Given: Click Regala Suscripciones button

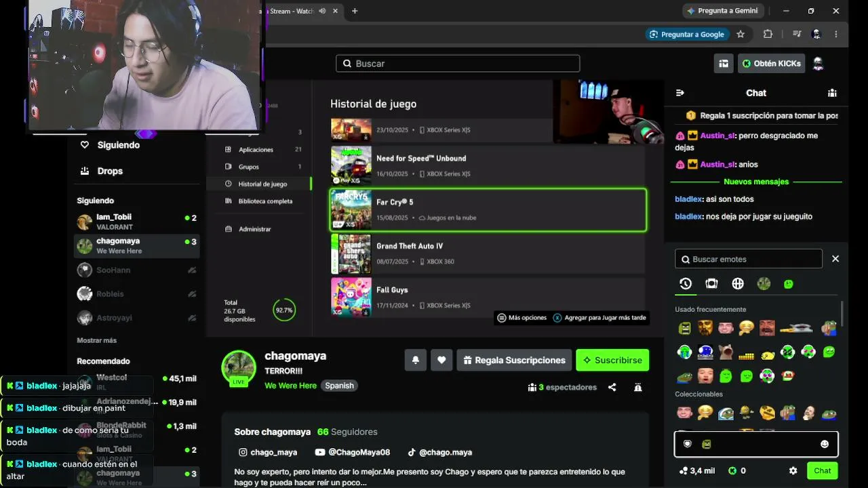Looking at the screenshot, I should click(514, 361).
